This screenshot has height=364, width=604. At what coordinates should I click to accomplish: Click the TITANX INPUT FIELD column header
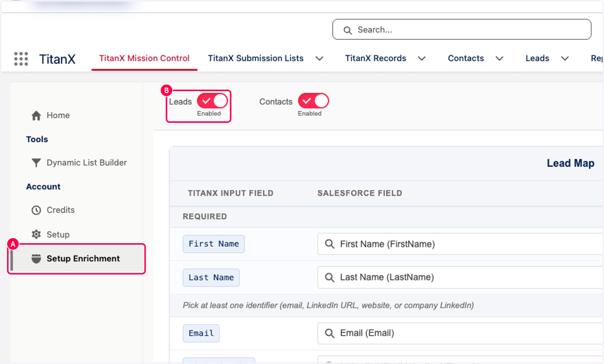[231, 193]
